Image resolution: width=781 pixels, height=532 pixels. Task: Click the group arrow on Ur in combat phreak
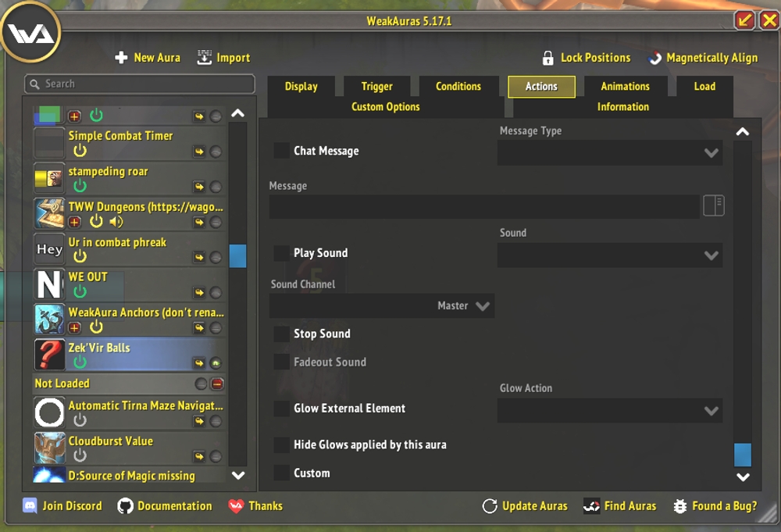[199, 257]
